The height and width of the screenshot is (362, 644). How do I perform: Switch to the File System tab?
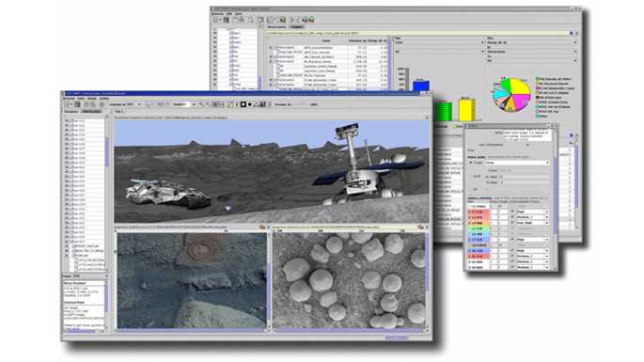(91, 111)
